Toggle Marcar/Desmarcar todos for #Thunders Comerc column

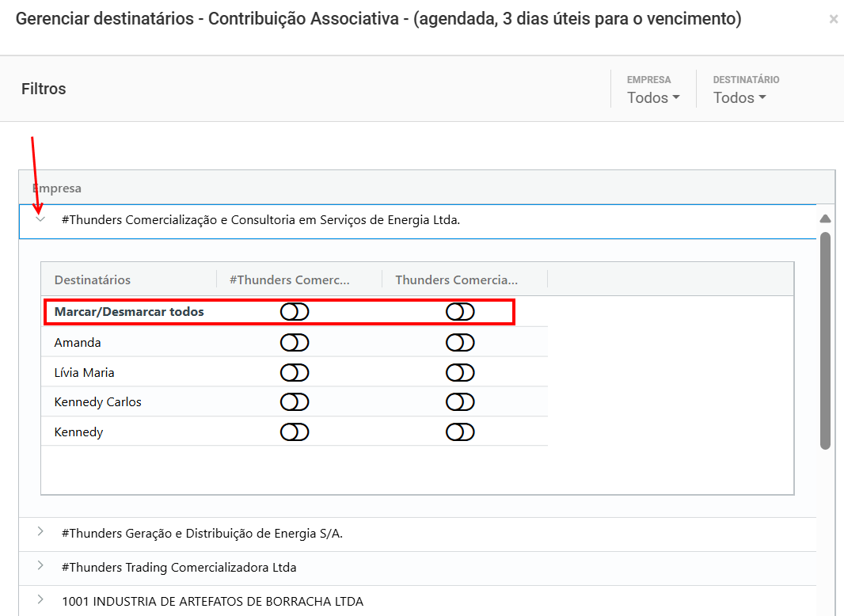[x=294, y=311]
